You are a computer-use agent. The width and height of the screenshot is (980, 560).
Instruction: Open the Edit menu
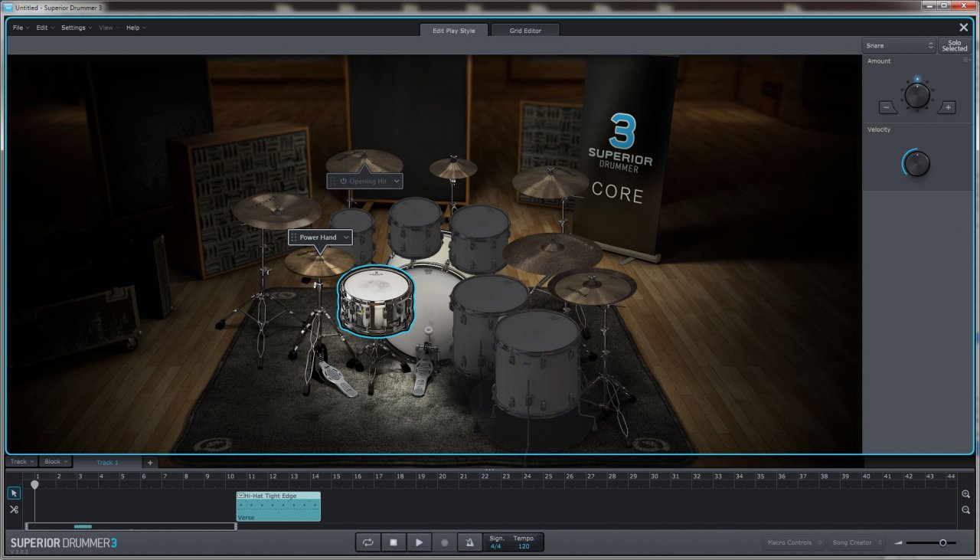(44, 28)
